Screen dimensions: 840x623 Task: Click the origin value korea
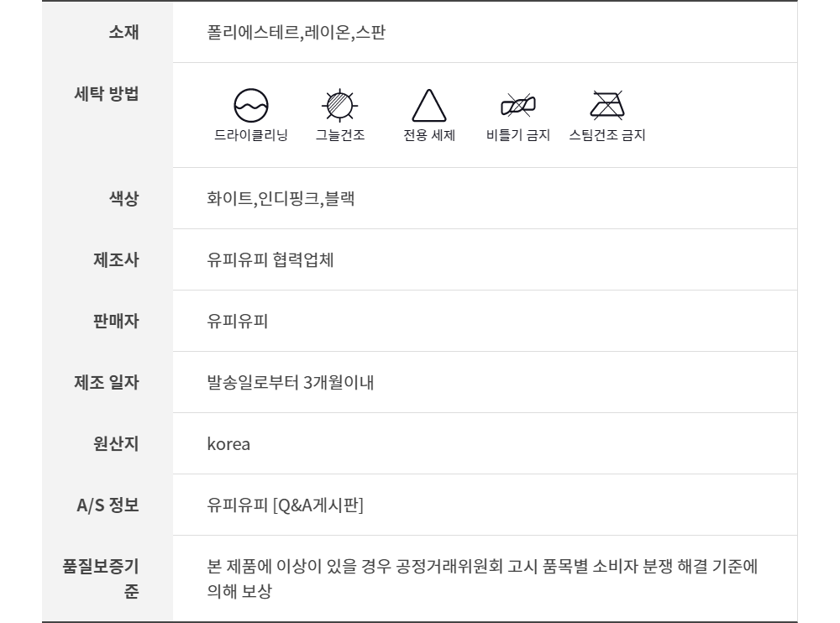coord(228,444)
